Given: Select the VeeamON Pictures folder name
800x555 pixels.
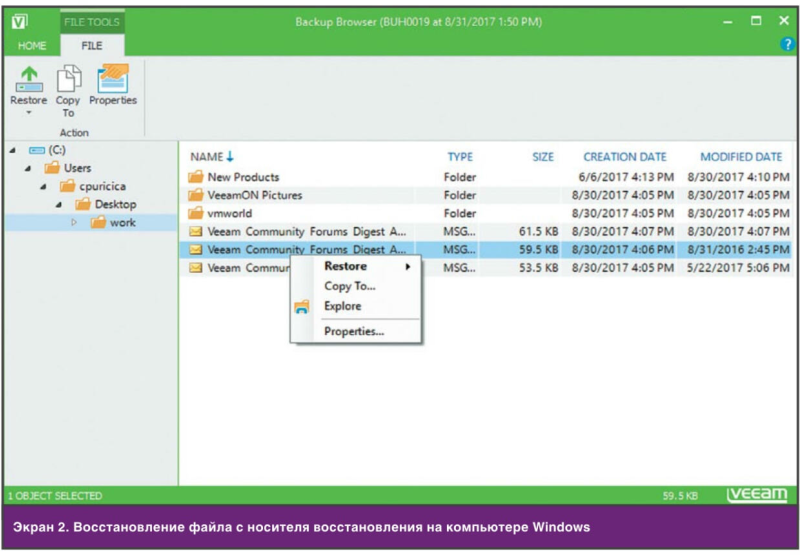Looking at the screenshot, I should [x=255, y=195].
